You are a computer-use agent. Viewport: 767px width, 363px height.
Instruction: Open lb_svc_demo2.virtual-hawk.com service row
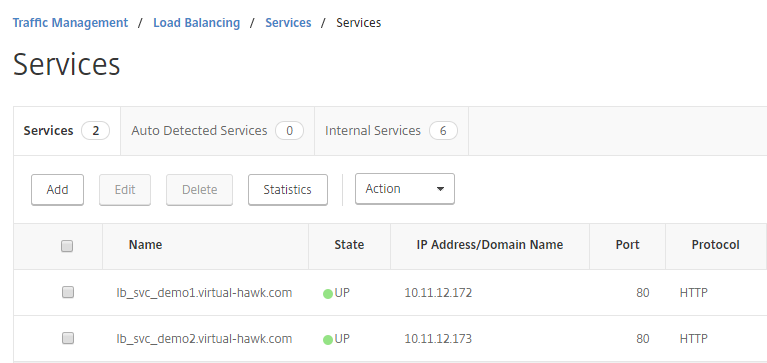204,339
